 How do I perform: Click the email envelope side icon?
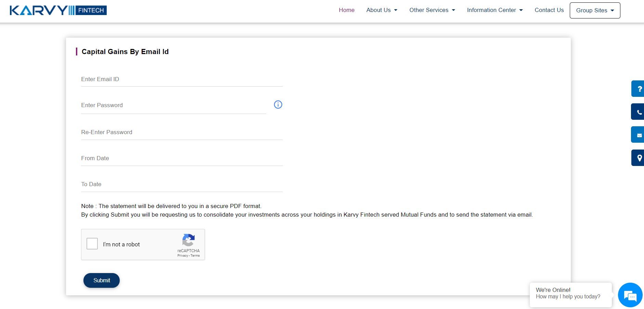(638, 135)
